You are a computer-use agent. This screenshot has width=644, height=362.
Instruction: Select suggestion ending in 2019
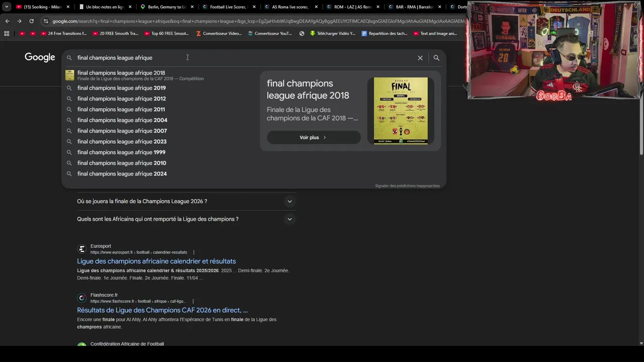click(160, 88)
